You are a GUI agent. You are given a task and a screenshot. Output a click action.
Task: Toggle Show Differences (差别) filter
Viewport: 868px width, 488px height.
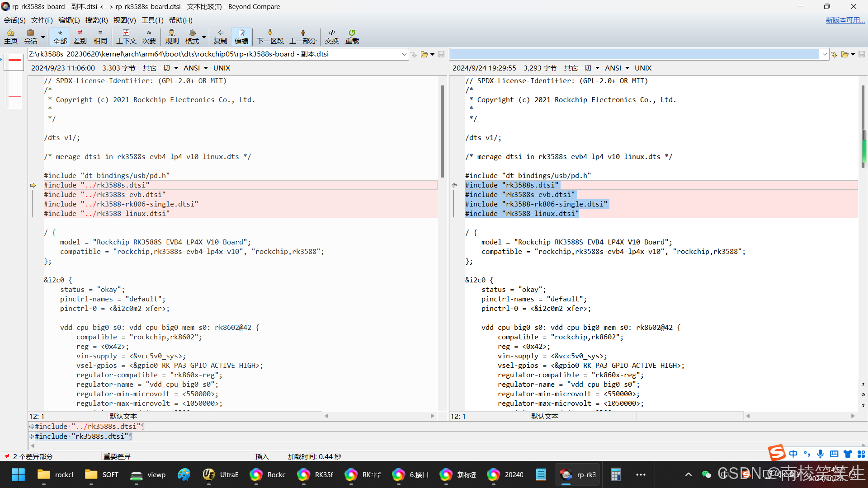pyautogui.click(x=80, y=37)
